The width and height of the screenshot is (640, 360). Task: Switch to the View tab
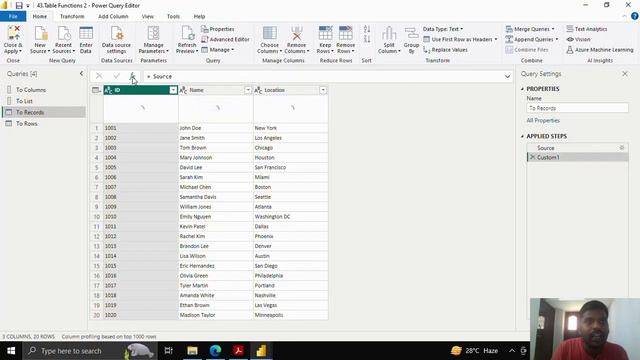pos(148,16)
